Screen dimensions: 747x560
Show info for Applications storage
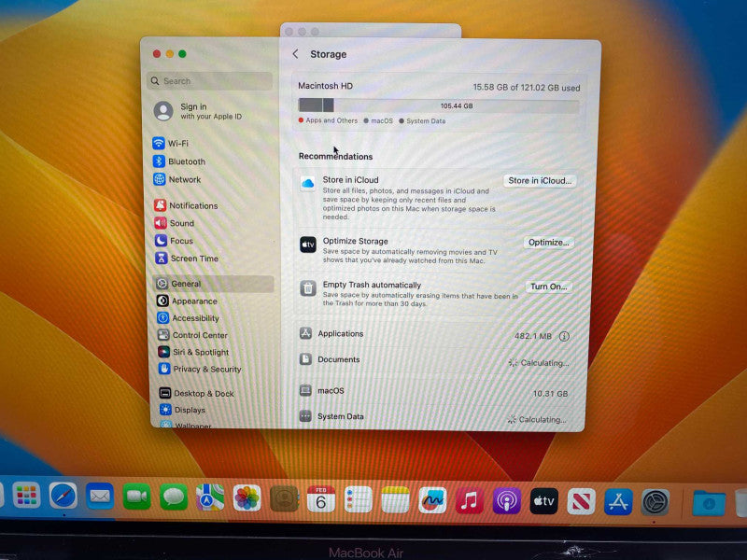click(x=564, y=336)
